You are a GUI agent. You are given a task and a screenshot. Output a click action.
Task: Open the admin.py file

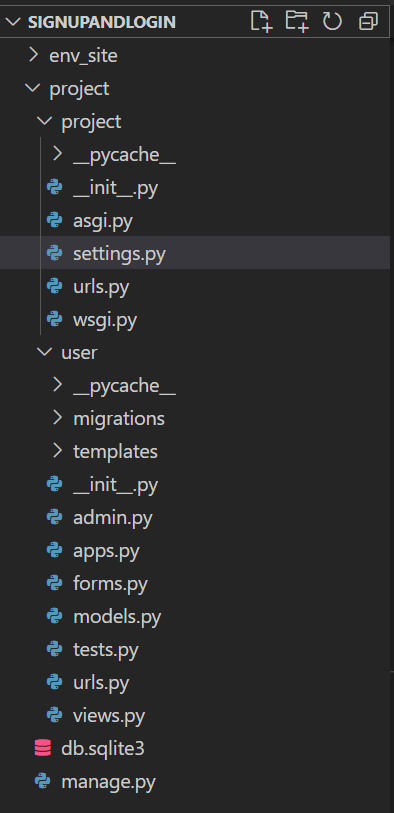(x=112, y=518)
